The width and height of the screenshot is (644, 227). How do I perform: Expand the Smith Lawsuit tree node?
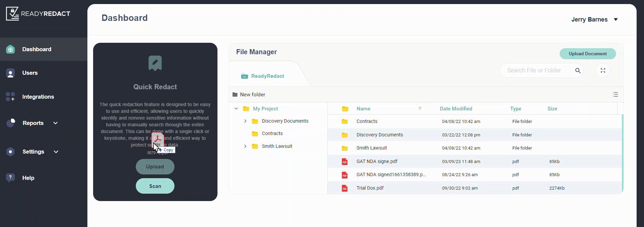245,146
